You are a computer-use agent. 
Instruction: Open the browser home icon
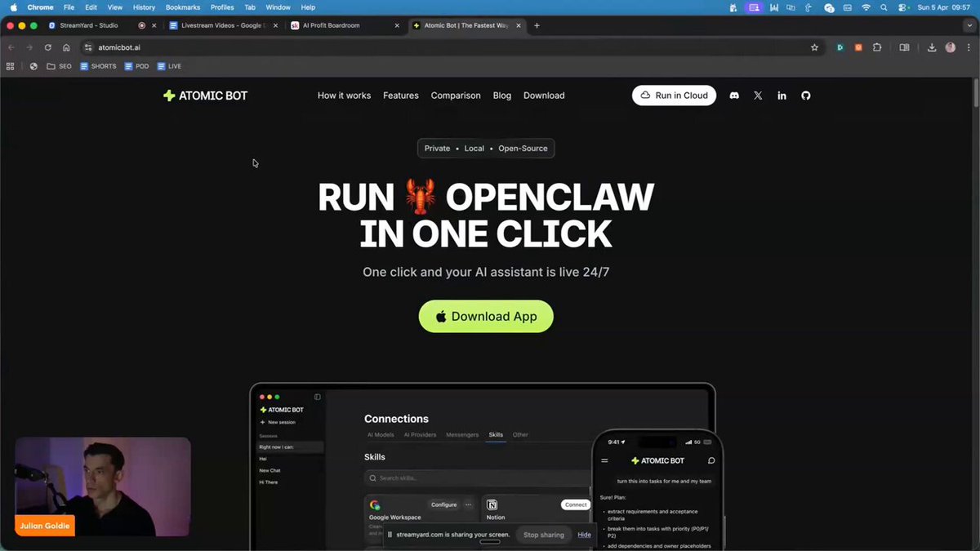(66, 47)
